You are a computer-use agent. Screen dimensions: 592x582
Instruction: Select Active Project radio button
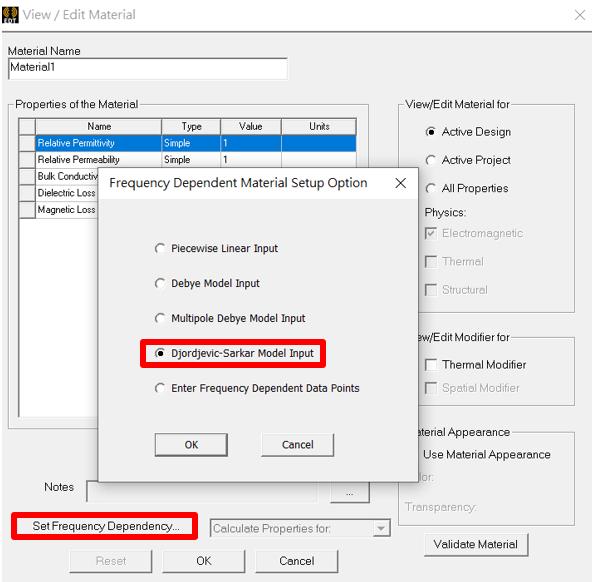click(x=430, y=160)
